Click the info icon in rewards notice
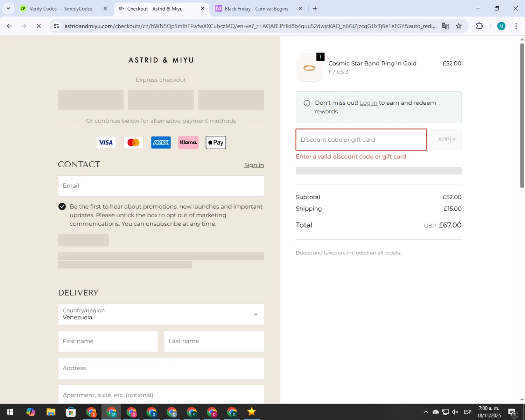 307,103
